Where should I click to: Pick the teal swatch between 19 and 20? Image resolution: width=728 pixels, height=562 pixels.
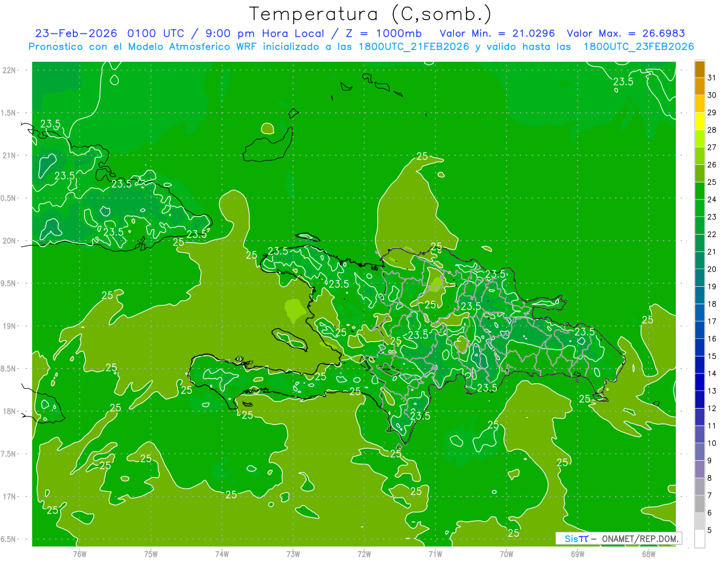699,278
